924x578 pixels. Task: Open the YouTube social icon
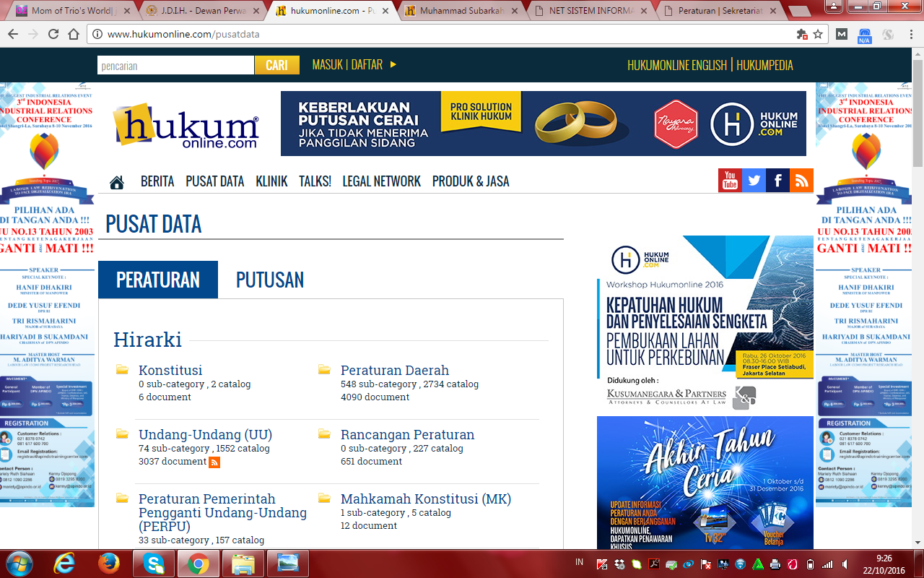(730, 181)
